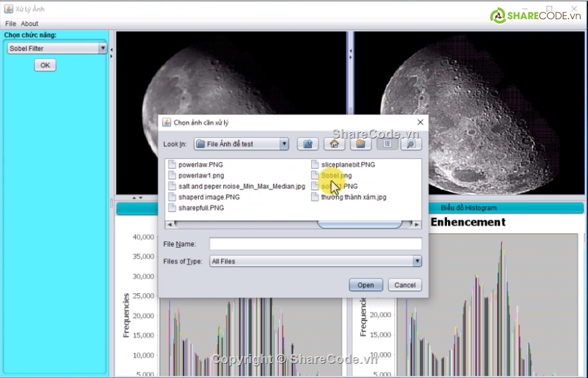Switch to List view icon

(387, 144)
